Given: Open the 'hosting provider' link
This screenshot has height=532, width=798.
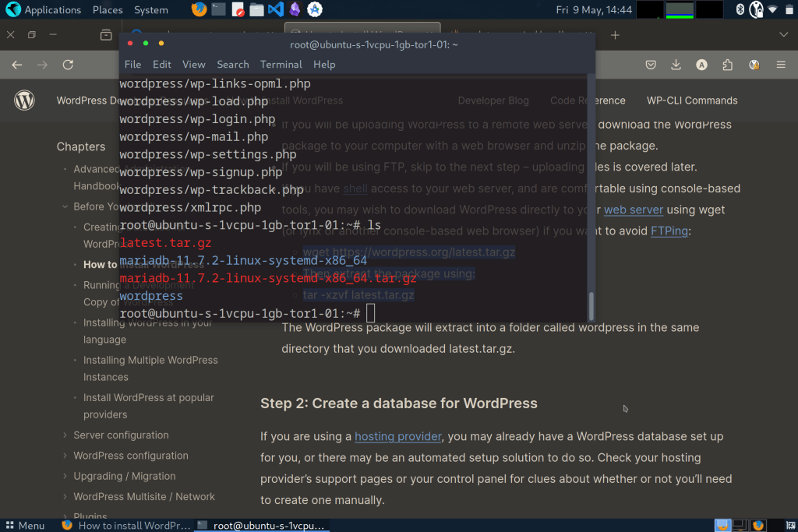Looking at the screenshot, I should [398, 436].
